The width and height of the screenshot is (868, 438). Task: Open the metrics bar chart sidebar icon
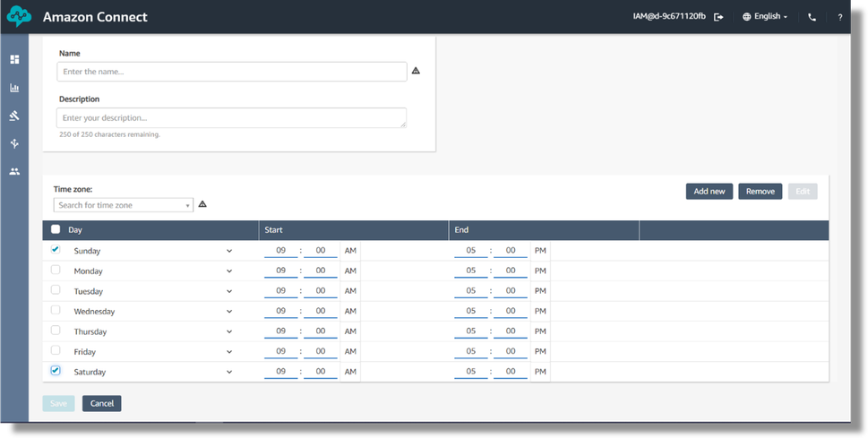(14, 88)
